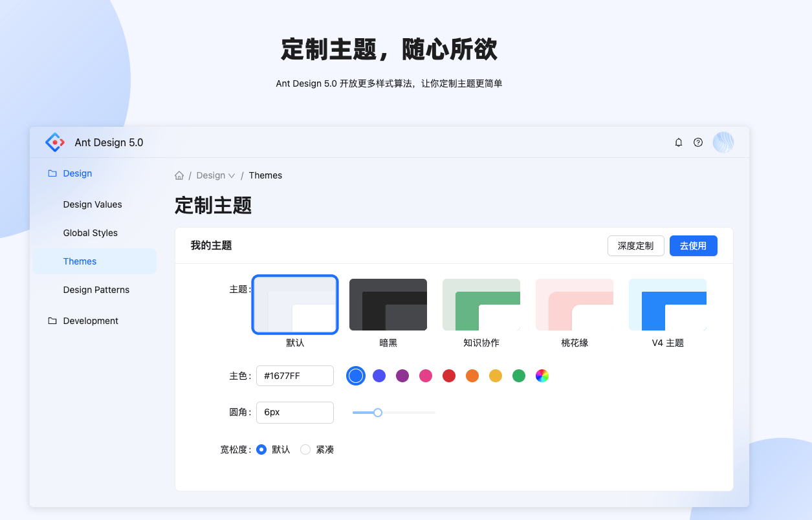
Task: Pick the indigo color swatch
Action: click(379, 376)
